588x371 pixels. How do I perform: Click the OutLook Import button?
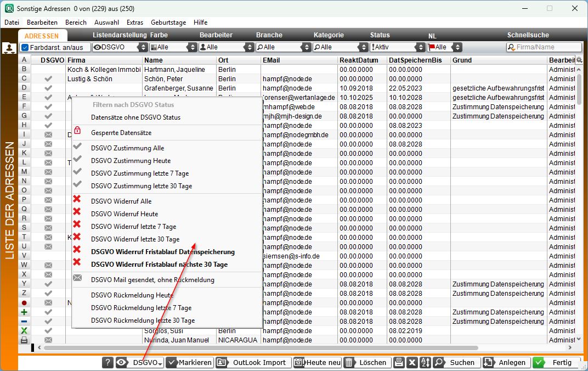click(x=252, y=363)
